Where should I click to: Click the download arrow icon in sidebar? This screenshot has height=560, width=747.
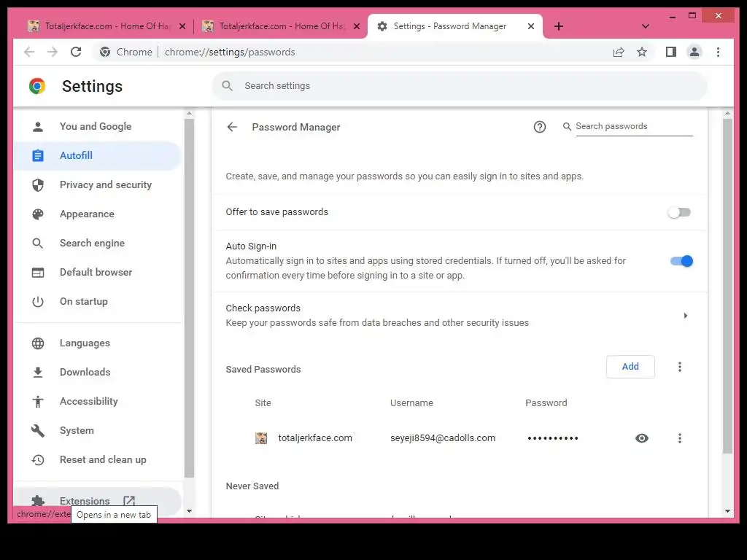pyautogui.click(x=38, y=372)
